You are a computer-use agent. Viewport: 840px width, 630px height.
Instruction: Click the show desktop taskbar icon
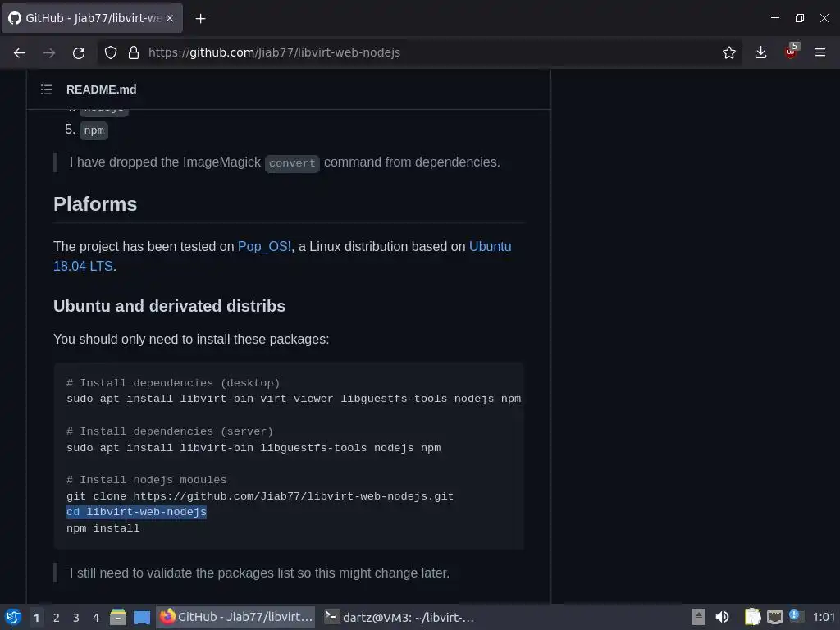click(142, 618)
